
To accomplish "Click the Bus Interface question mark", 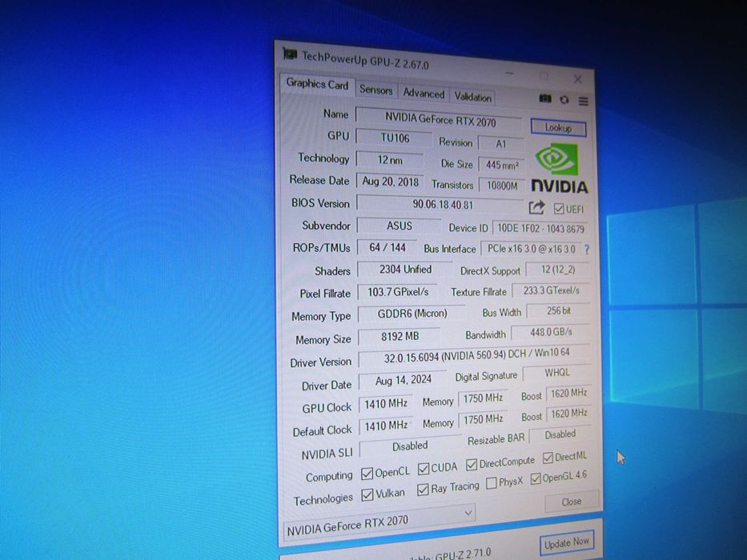I will [587, 250].
